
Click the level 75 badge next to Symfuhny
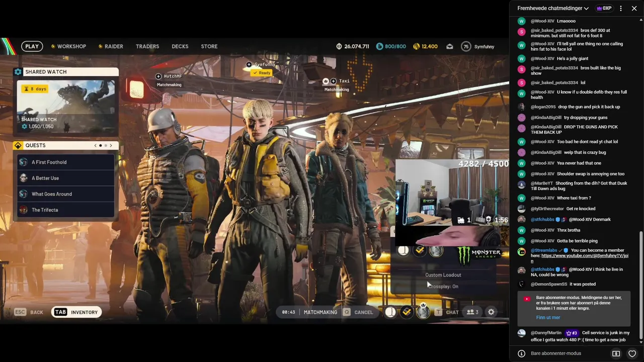(x=466, y=46)
